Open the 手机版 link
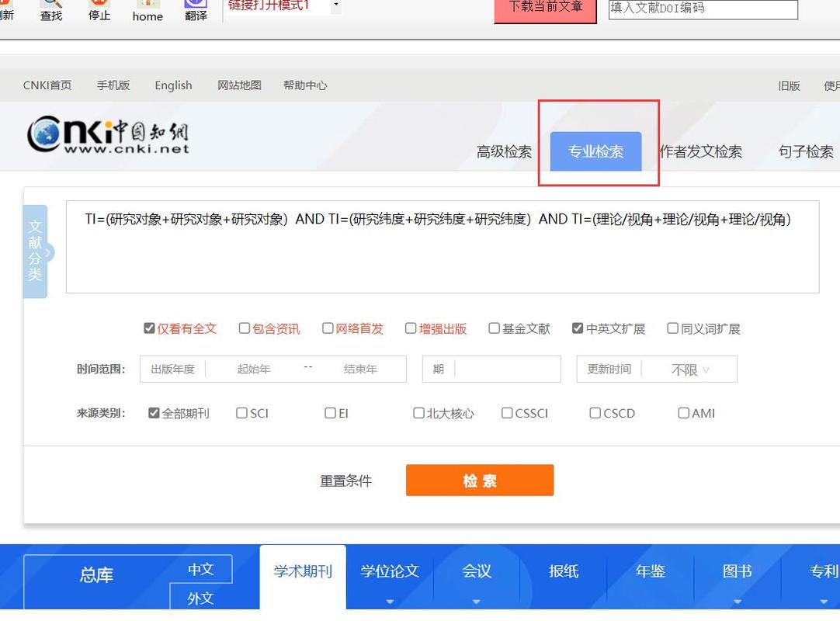This screenshot has width=840, height=621. coord(113,85)
